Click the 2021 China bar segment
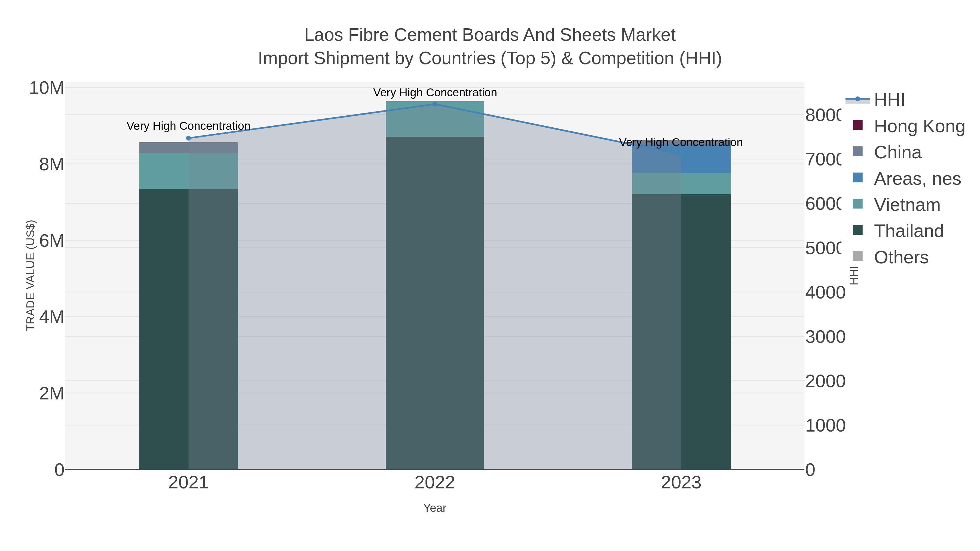 pyautogui.click(x=188, y=148)
